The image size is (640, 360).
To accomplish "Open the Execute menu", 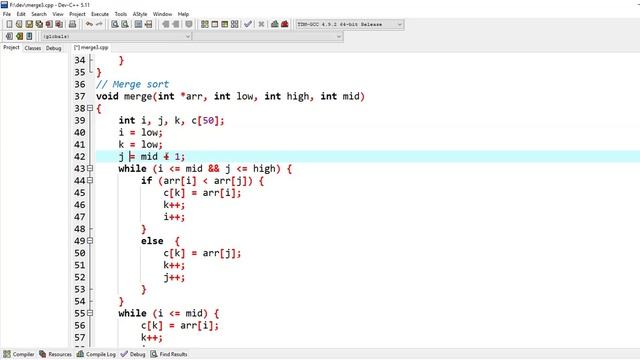I will 100,14.
